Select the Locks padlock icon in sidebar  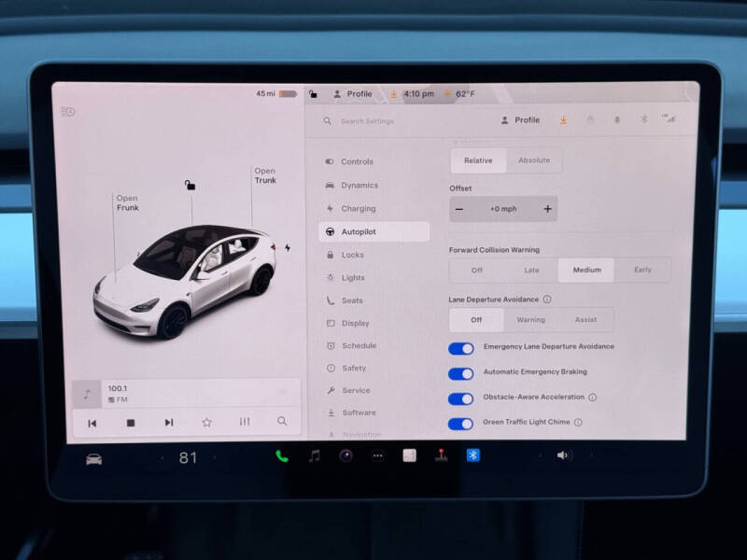tap(331, 254)
